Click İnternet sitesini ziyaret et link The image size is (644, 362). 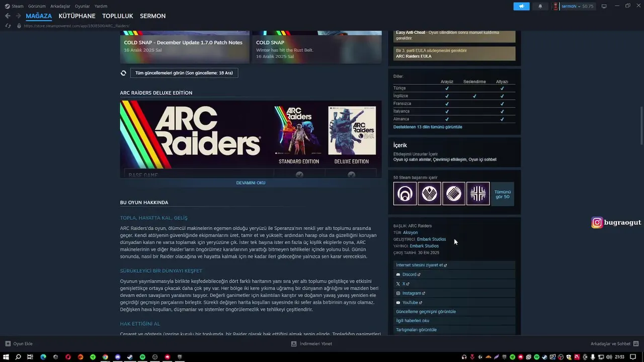tap(454, 265)
